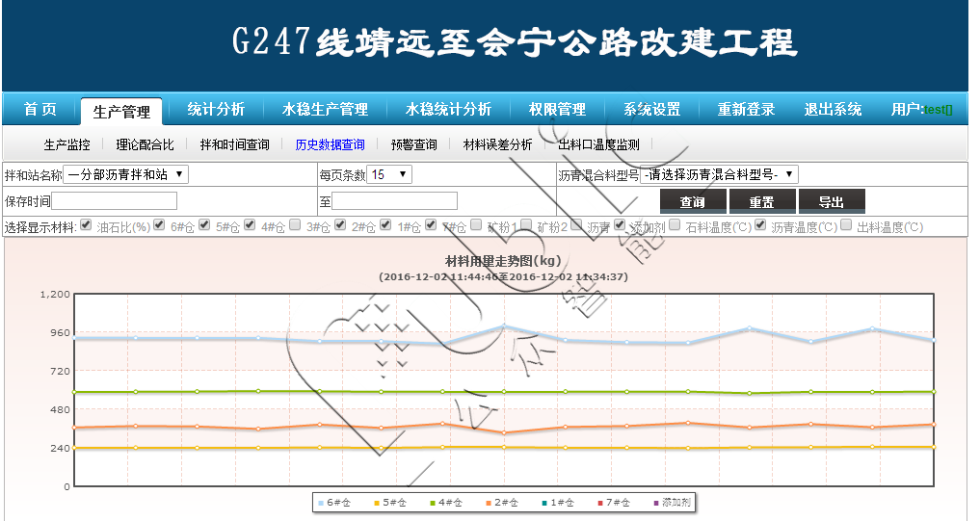
Task: Open the 拌和站名称 dropdown
Action: [x=126, y=174]
